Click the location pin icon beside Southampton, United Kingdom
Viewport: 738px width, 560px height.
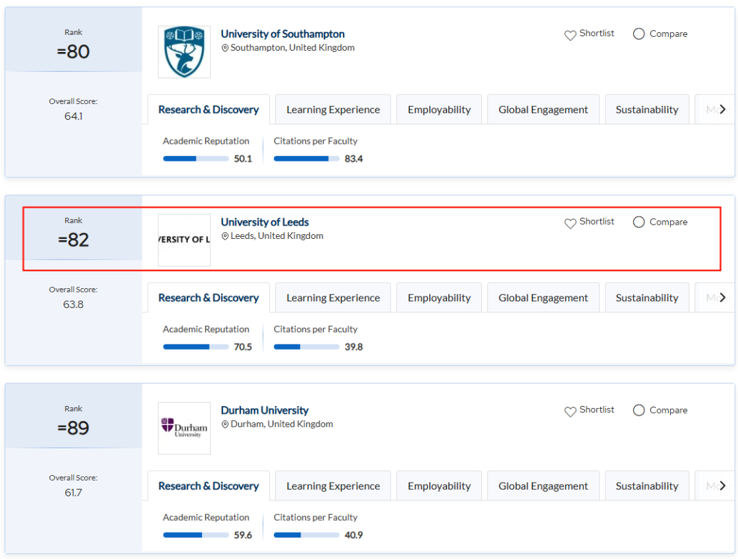coord(225,48)
